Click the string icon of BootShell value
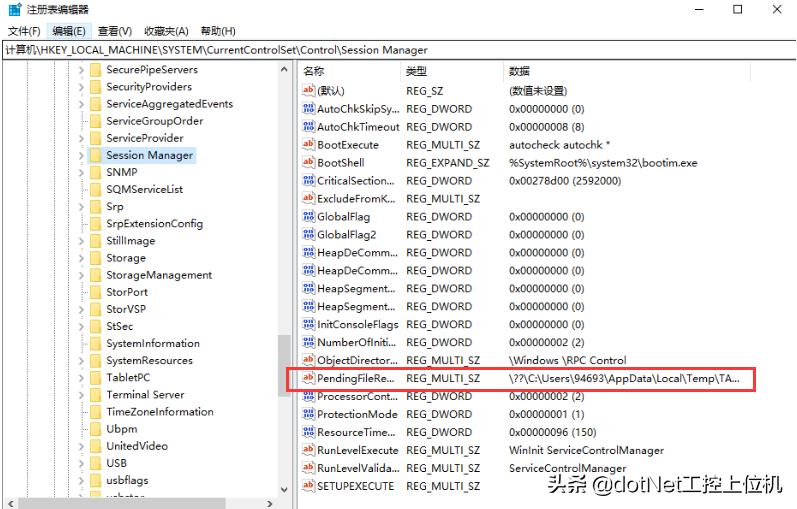Viewport: 797px width, 509px height. click(x=308, y=162)
